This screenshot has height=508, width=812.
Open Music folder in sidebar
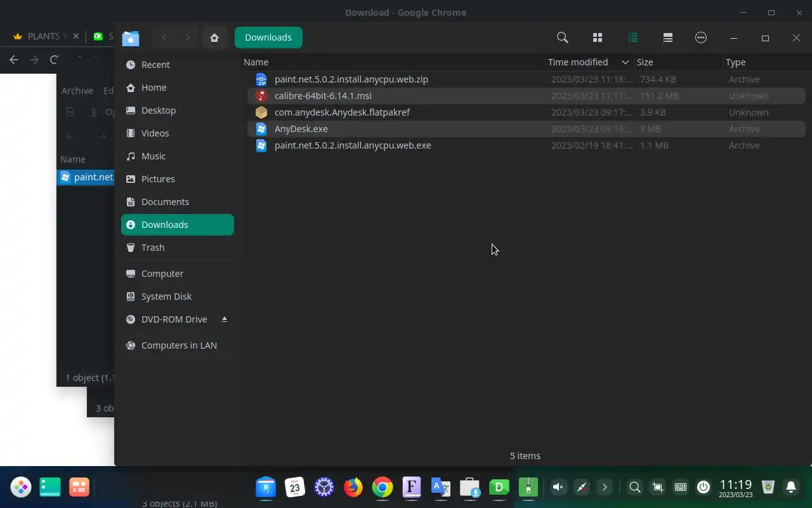click(177, 156)
